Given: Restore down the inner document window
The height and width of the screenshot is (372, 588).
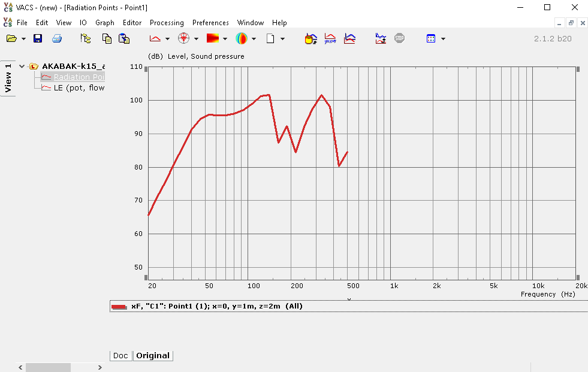Looking at the screenshot, I should (571, 23).
